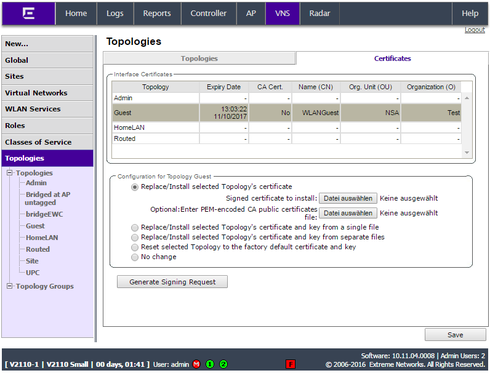Expand the Topology Groups tree node
Image resolution: width=490 pixels, height=373 pixels.
pos(10,286)
